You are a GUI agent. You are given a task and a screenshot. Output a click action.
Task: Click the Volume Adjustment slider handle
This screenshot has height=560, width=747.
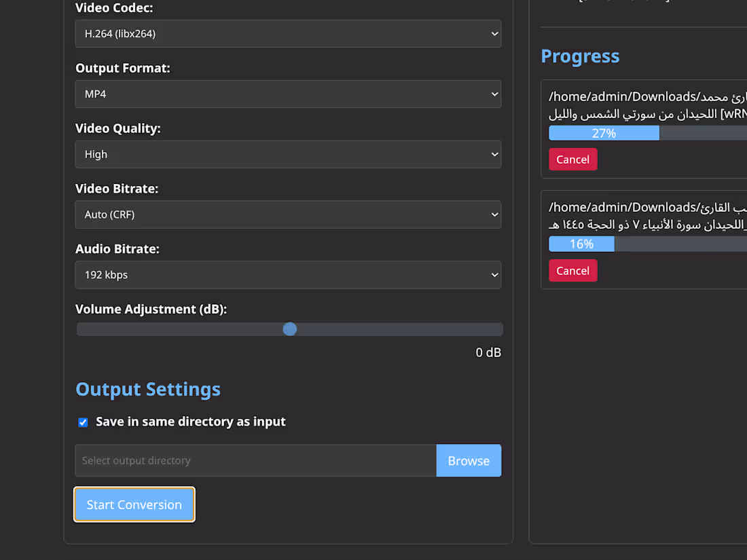pyautogui.click(x=290, y=329)
